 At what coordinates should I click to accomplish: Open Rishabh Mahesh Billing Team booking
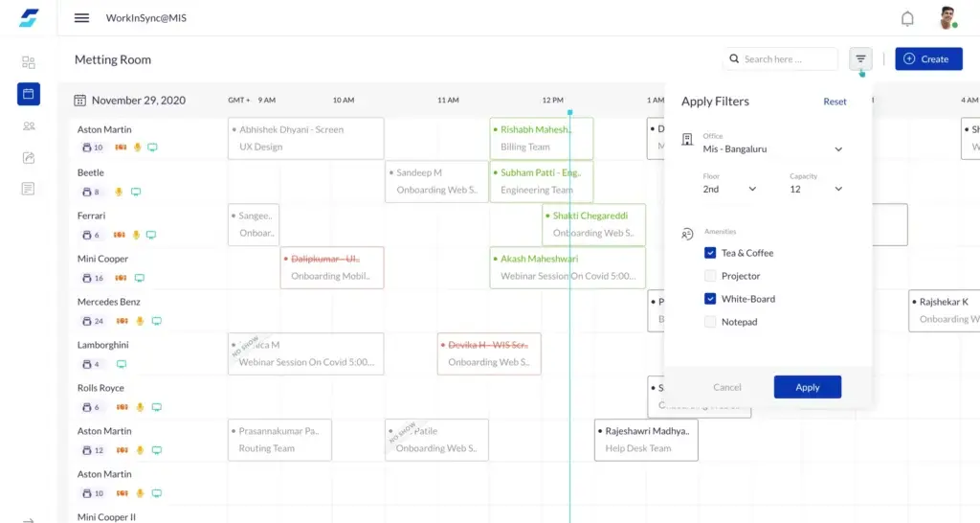[542, 138]
